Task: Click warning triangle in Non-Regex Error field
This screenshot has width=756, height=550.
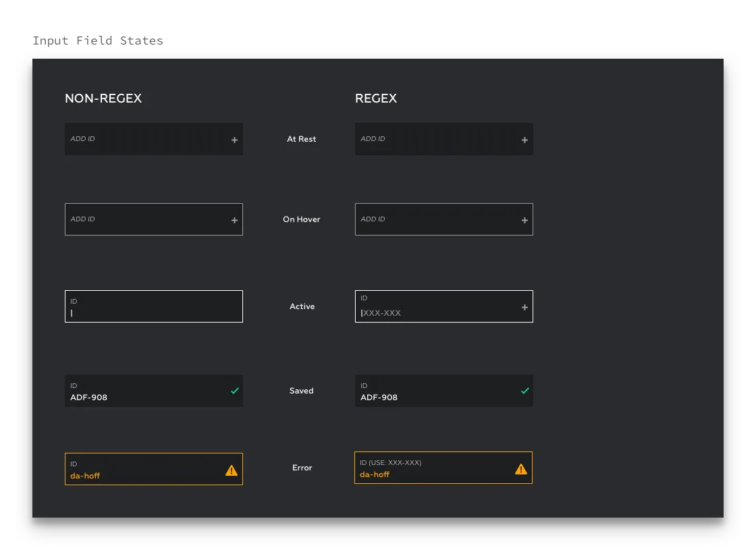Action: click(x=232, y=470)
